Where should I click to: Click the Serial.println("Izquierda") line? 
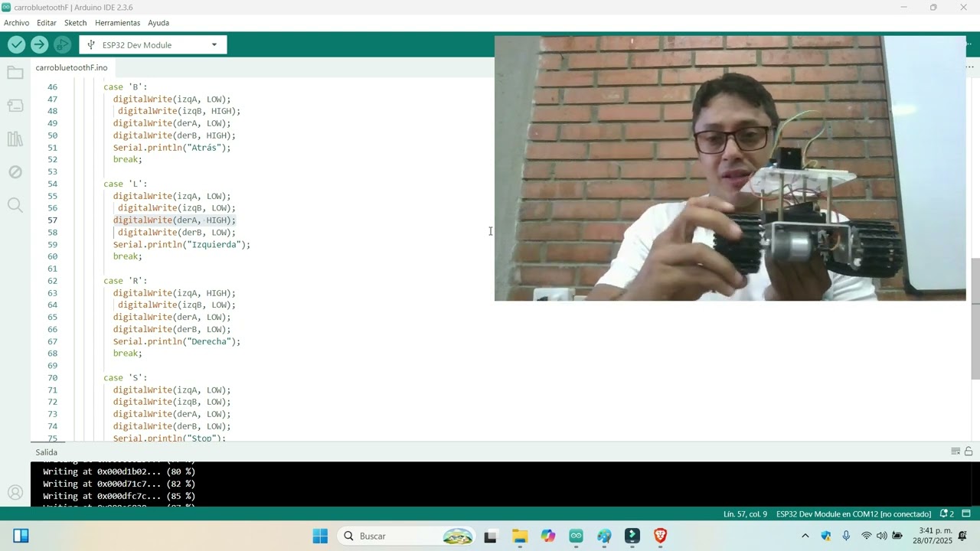click(181, 245)
